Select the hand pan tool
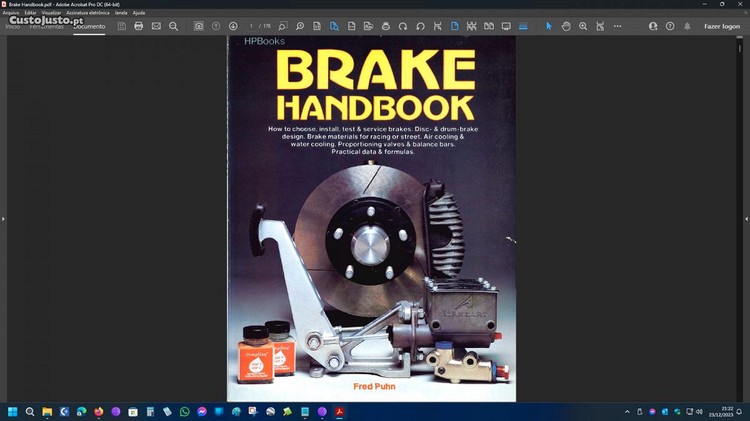Image resolution: width=750 pixels, height=421 pixels. [566, 26]
